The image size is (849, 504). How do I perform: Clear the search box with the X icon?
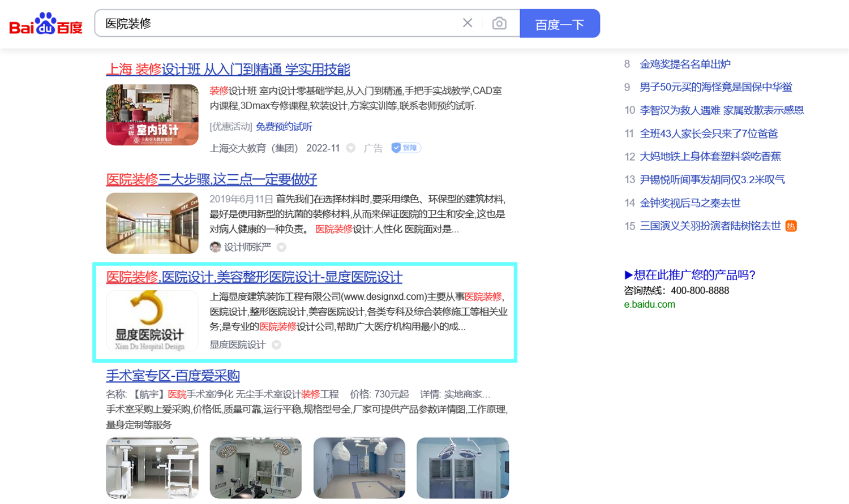(x=468, y=23)
